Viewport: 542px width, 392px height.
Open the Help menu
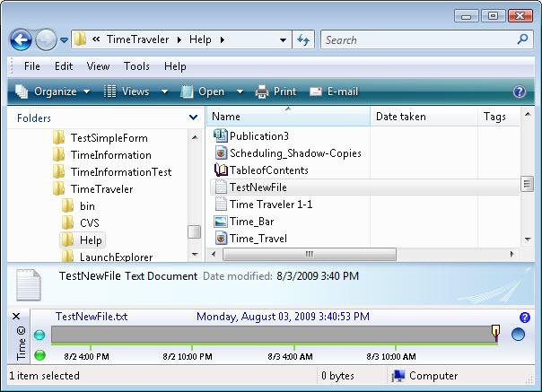(175, 66)
